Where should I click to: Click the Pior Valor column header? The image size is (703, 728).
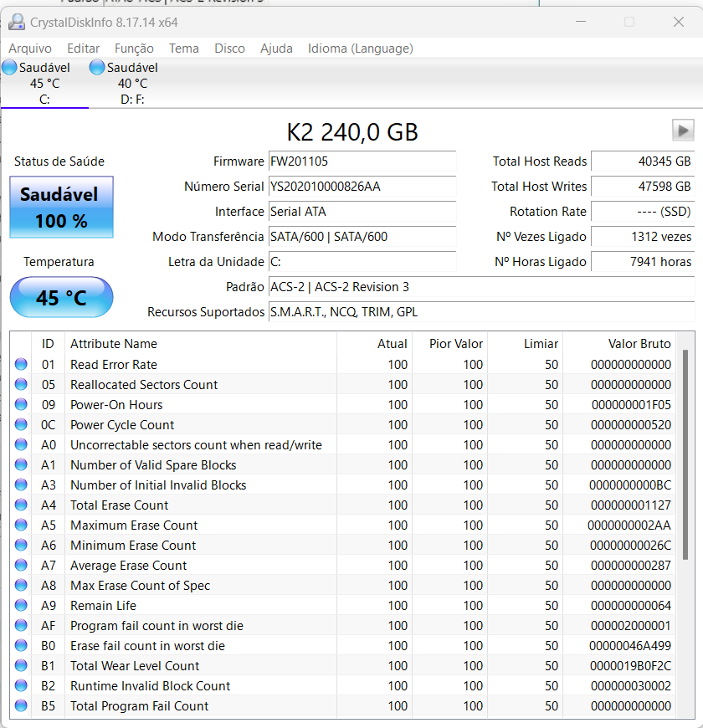click(455, 344)
